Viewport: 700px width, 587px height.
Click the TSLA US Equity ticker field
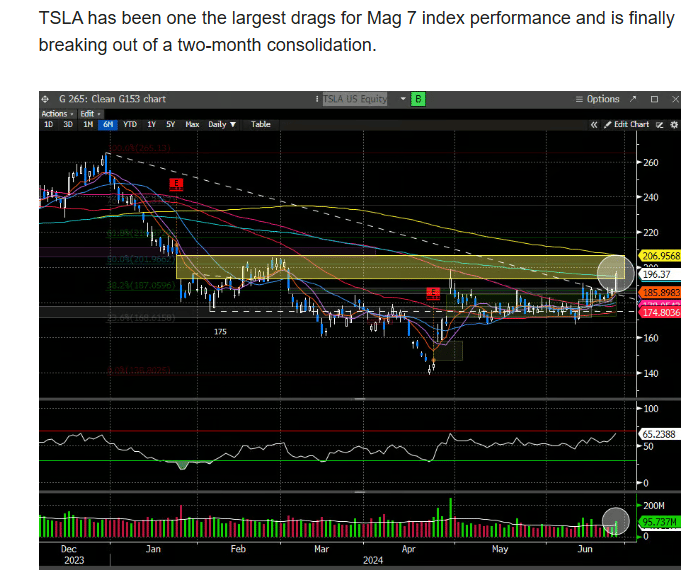(355, 99)
